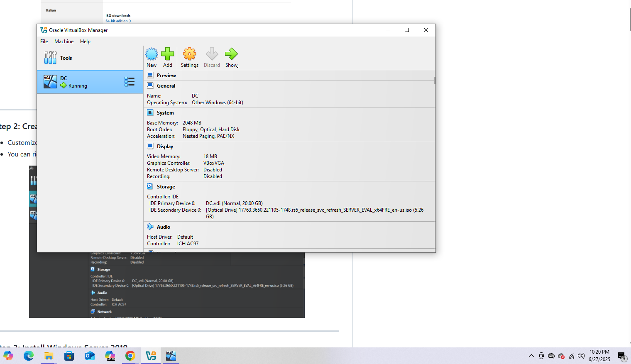Open notification center icon
The width and height of the screenshot is (631, 364).
pyautogui.click(x=622, y=356)
